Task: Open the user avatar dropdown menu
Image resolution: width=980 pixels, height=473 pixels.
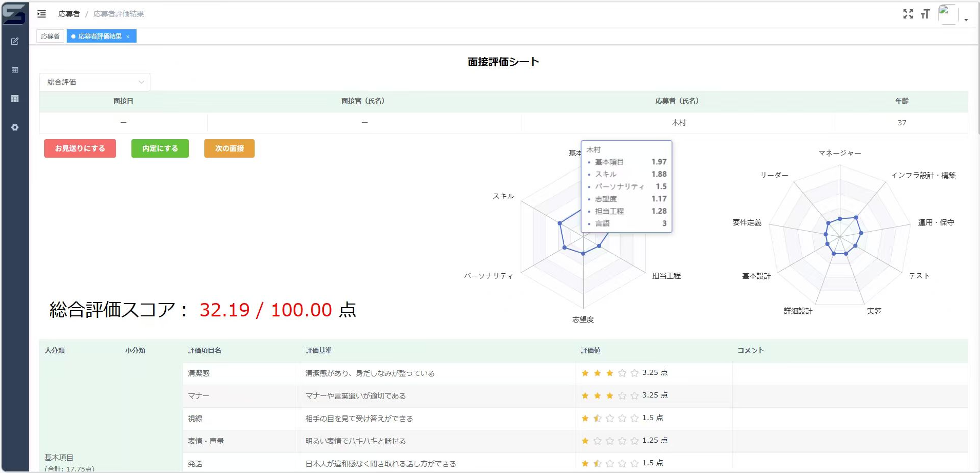Action: click(948, 14)
